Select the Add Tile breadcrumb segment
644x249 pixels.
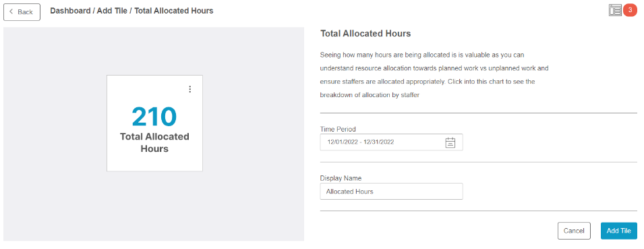(x=112, y=11)
